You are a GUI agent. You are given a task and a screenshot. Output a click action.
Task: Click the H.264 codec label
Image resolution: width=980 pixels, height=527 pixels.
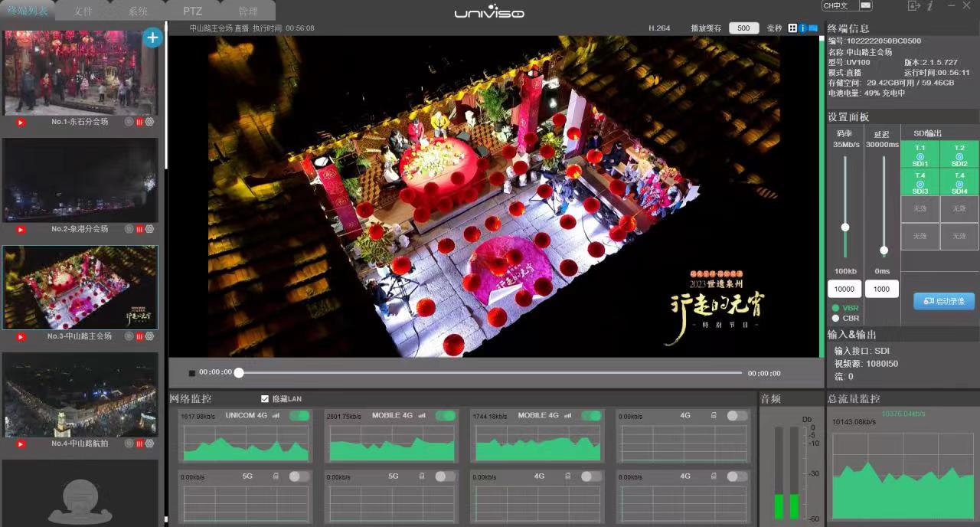[659, 28]
